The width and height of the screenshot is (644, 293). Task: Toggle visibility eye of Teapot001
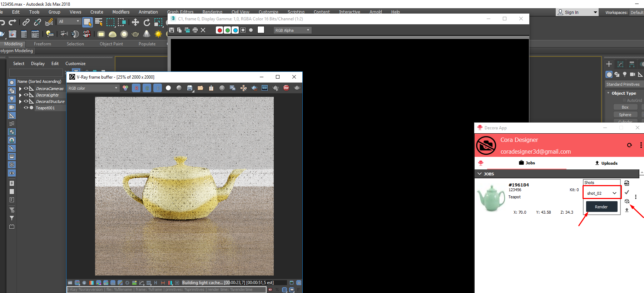click(26, 108)
